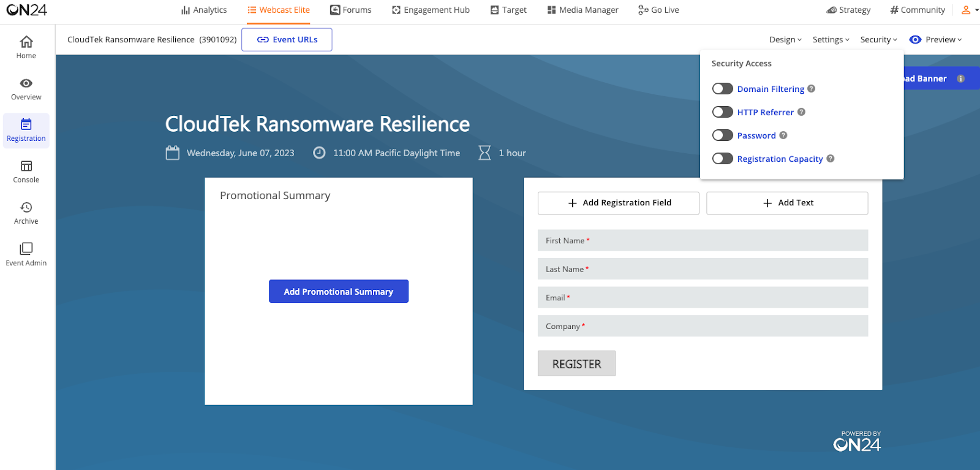Collapse the Security dropdown
980x470 pixels.
tap(878, 40)
